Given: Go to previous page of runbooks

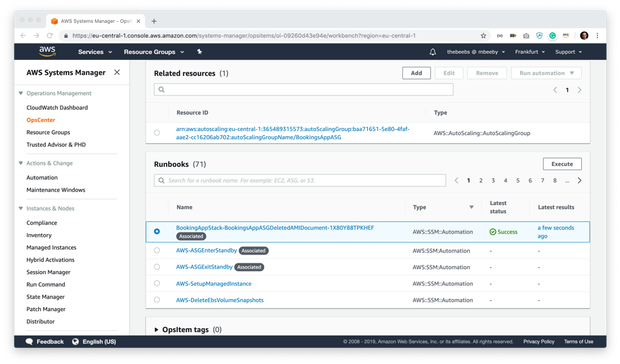Looking at the screenshot, I should [456, 181].
